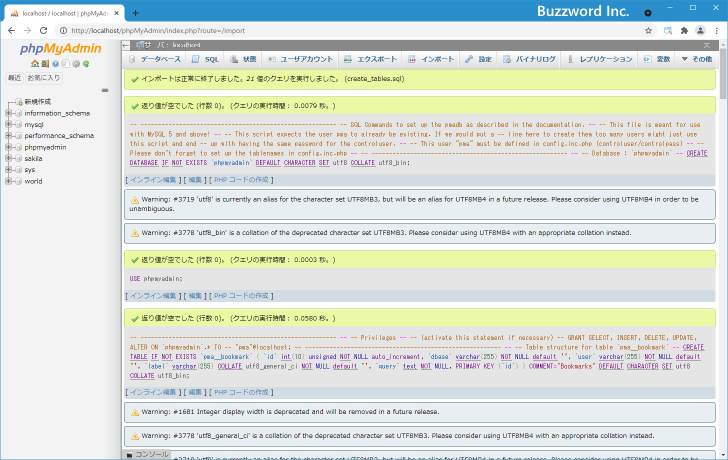Expand the phpmyadmin database tree
The width and height of the screenshot is (728, 460).
(8, 147)
